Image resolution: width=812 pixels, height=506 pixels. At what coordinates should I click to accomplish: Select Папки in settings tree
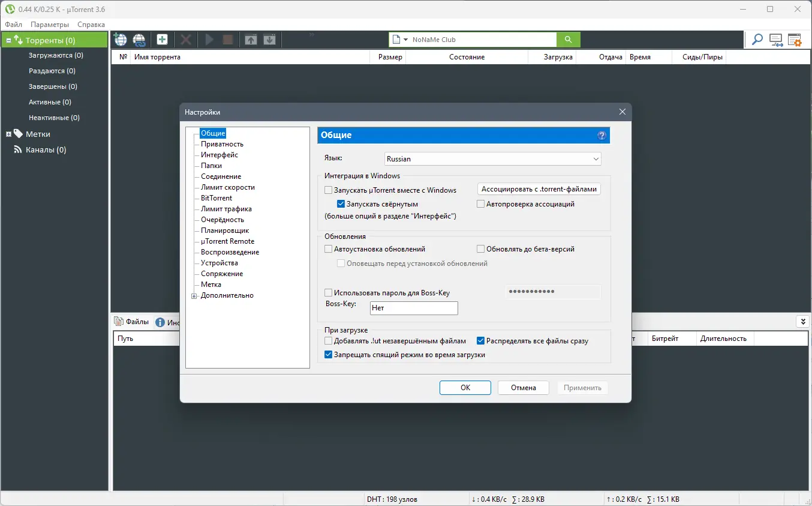pos(212,166)
